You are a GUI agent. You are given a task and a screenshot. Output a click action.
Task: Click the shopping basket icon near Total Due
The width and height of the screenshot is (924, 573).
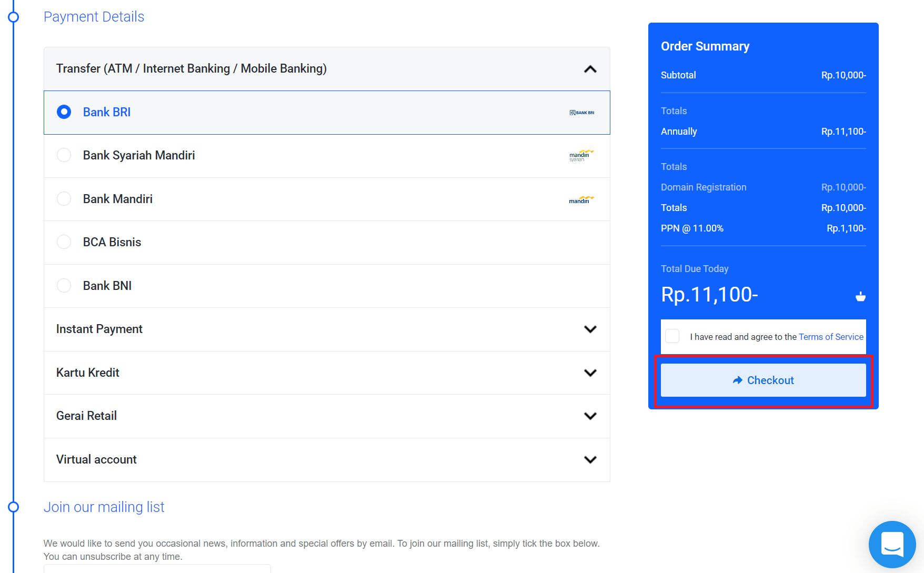tap(860, 296)
